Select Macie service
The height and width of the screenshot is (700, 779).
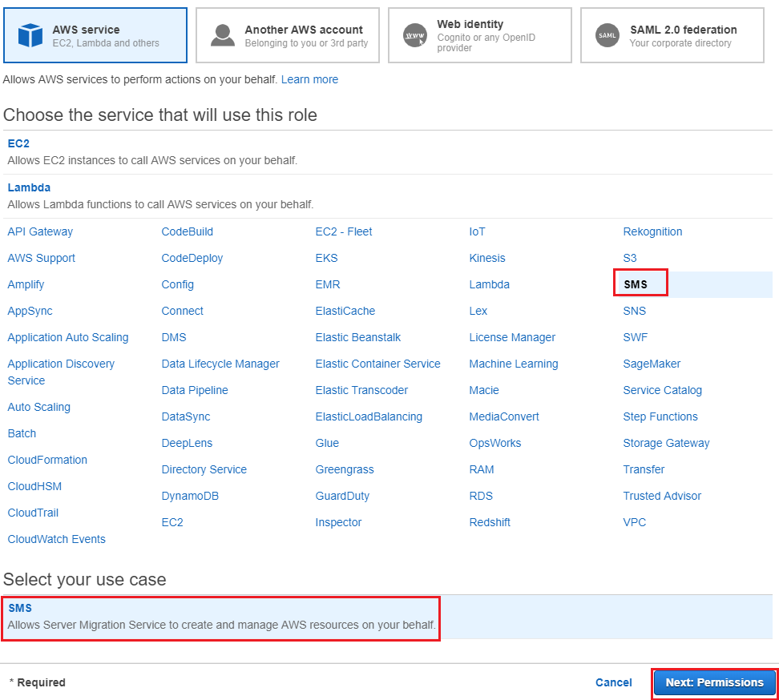click(484, 390)
